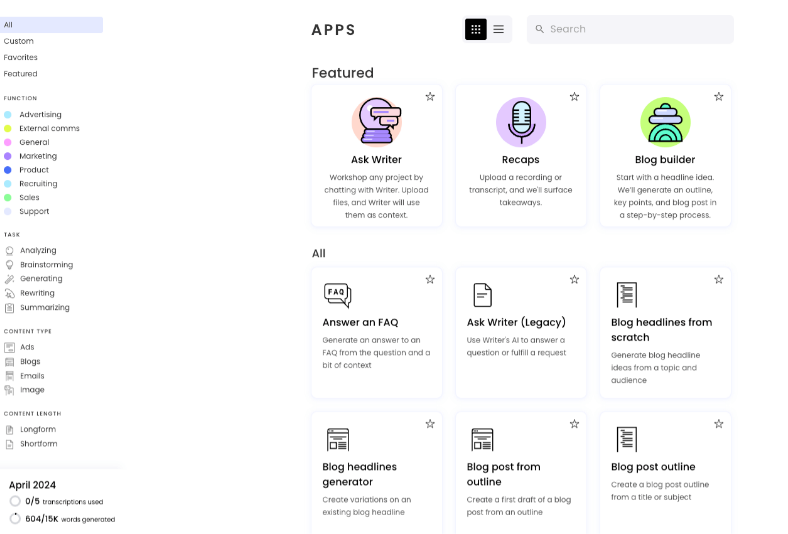Filter by Product function
Image resolution: width=788 pixels, height=534 pixels.
click(34, 170)
